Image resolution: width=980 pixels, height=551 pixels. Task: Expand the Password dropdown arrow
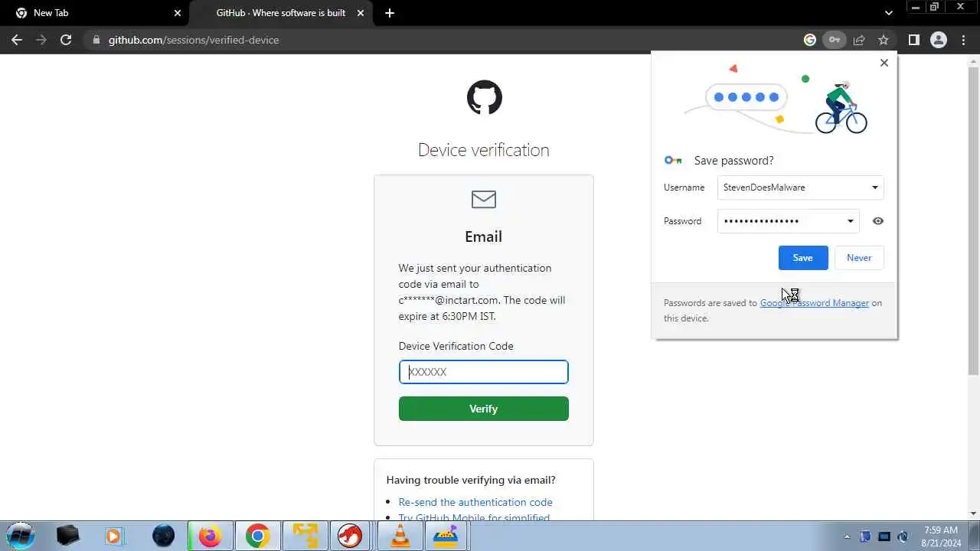(x=850, y=221)
